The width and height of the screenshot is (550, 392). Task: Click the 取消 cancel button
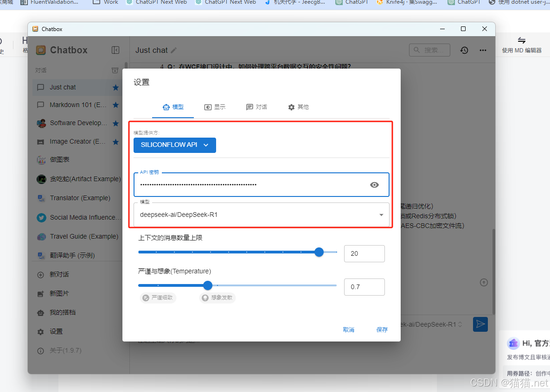[348, 329]
